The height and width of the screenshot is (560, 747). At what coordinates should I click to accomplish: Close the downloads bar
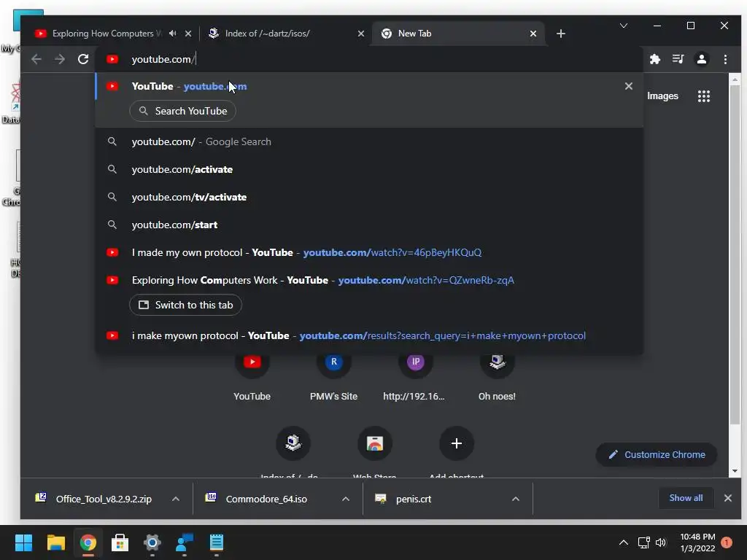[x=727, y=498]
